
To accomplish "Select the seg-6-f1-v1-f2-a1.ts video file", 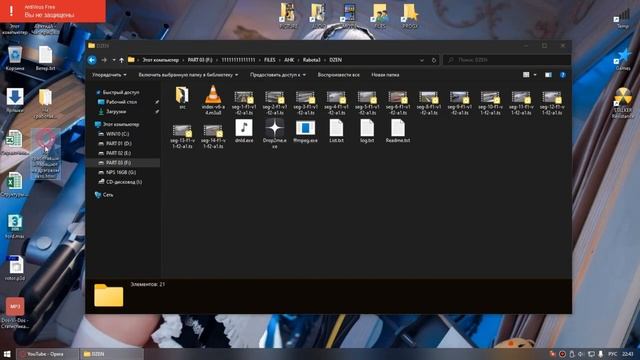I will [398, 97].
